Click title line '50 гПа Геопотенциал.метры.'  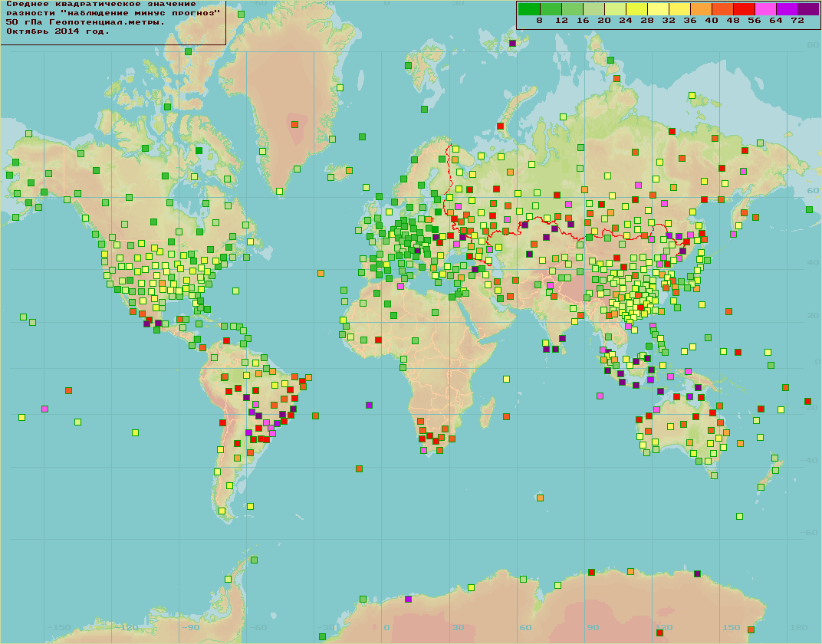click(x=85, y=22)
